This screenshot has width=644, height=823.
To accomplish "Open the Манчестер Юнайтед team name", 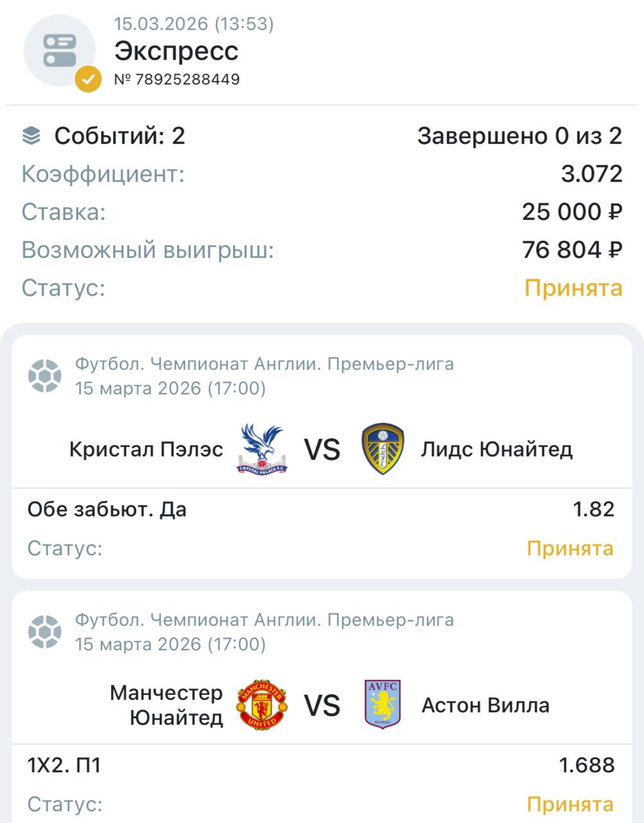I will pyautogui.click(x=166, y=705).
